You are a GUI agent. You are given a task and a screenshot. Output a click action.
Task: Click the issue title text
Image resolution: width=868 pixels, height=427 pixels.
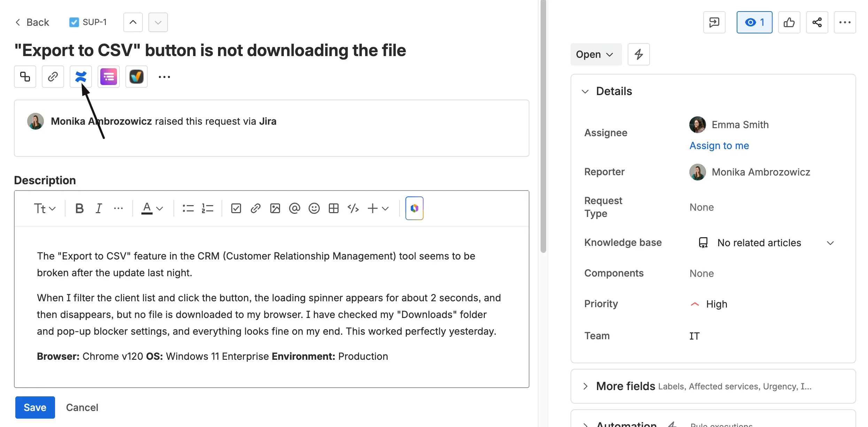210,50
